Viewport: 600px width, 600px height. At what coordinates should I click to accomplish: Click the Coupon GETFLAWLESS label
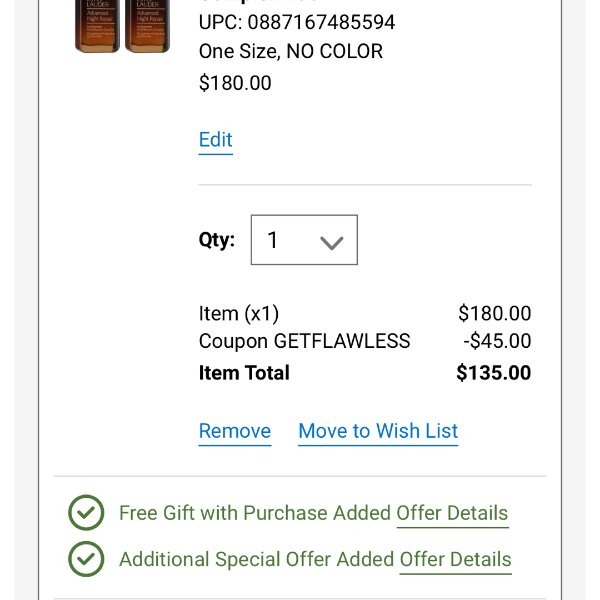(305, 341)
